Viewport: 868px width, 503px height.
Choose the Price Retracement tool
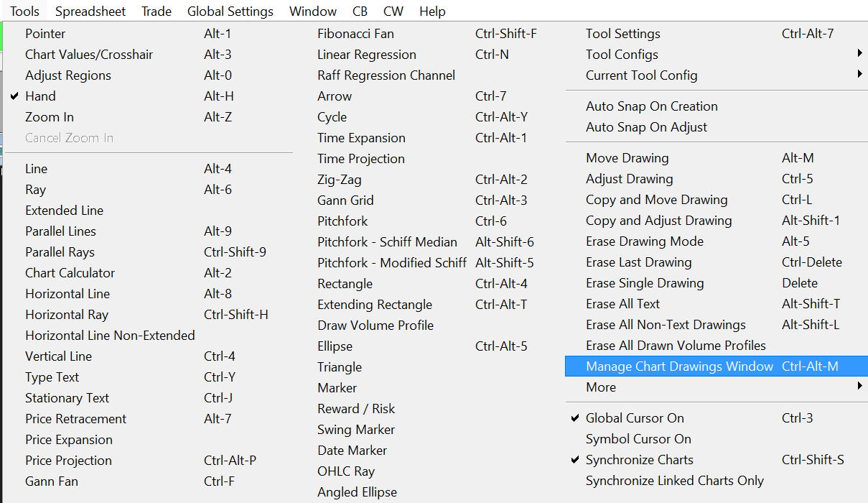(x=75, y=419)
